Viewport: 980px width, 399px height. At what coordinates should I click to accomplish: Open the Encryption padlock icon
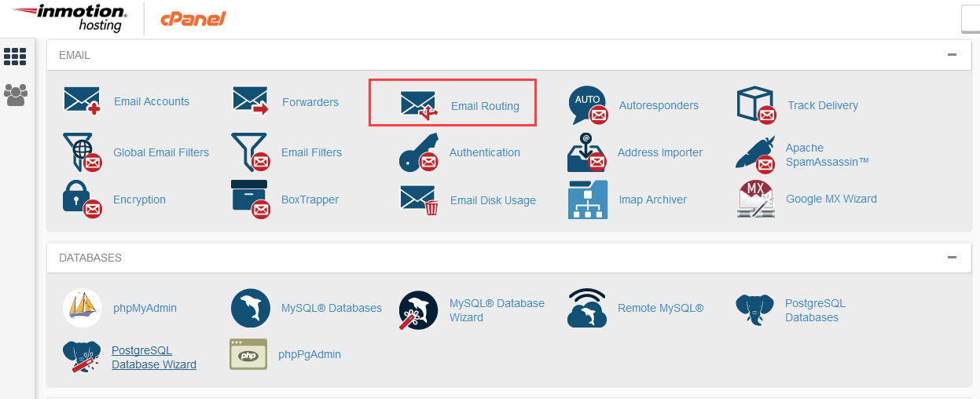[83, 199]
